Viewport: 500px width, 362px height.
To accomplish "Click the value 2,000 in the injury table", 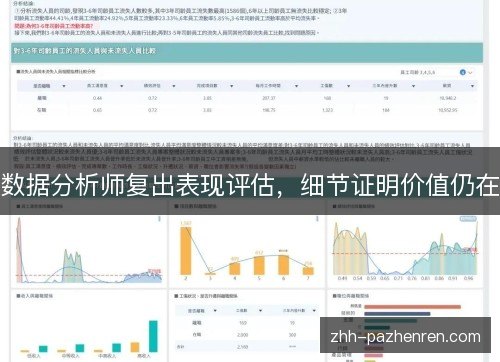I will click(x=242, y=335).
